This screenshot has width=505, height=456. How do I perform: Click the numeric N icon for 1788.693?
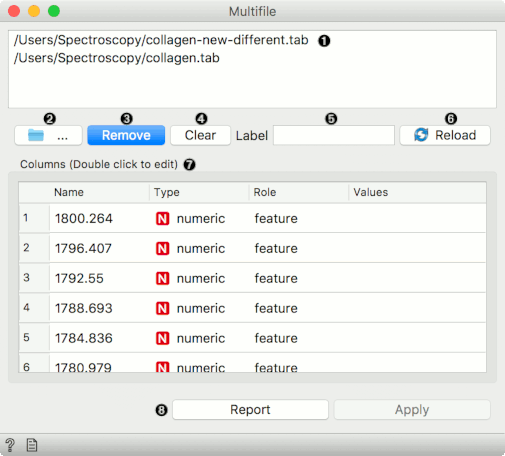click(x=163, y=309)
